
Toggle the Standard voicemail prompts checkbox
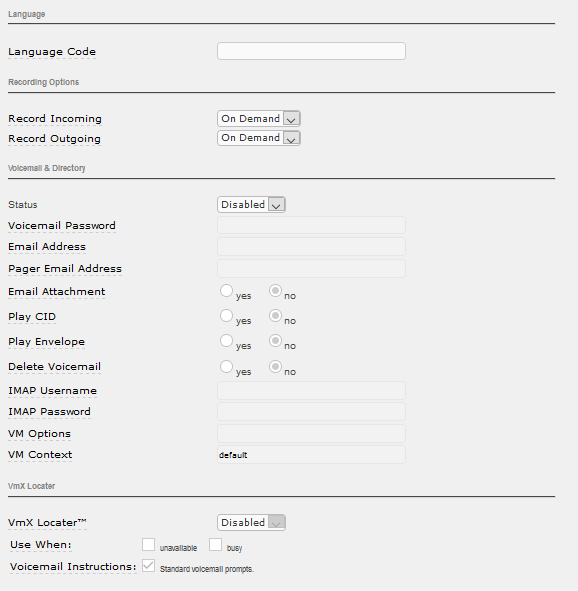coord(148,565)
